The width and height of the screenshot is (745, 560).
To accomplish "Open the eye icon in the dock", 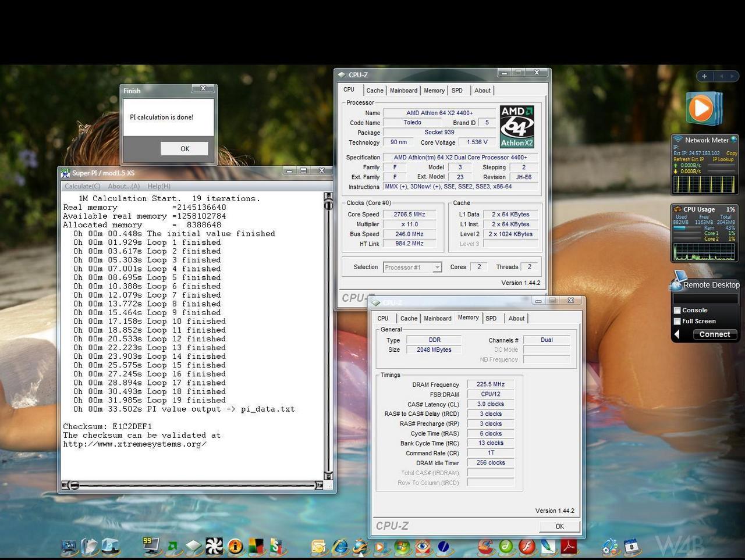I will pos(423,547).
